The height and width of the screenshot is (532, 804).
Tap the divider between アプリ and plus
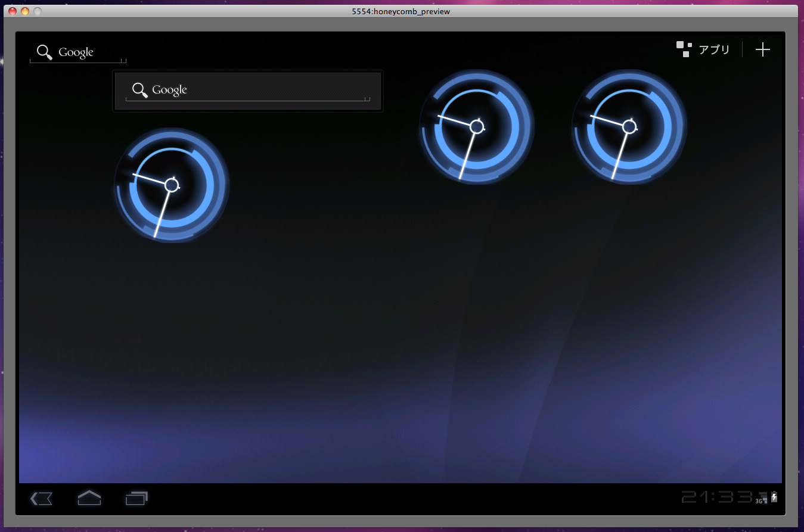tap(743, 49)
